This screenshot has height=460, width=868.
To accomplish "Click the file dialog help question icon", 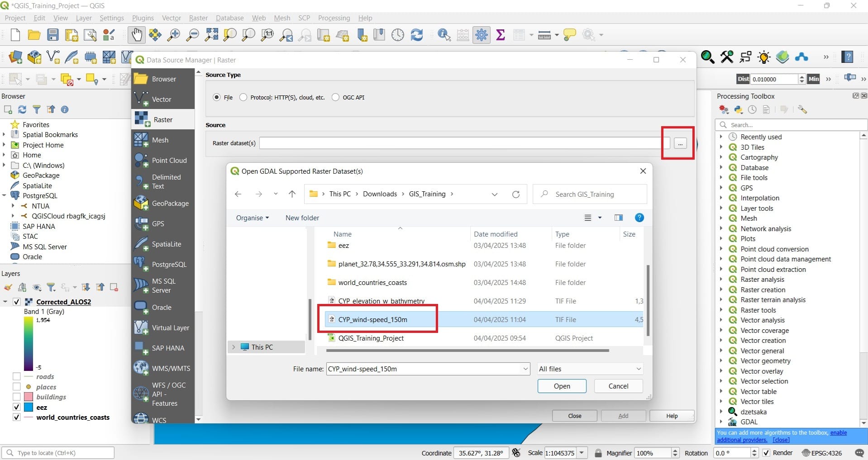I will pyautogui.click(x=639, y=218).
